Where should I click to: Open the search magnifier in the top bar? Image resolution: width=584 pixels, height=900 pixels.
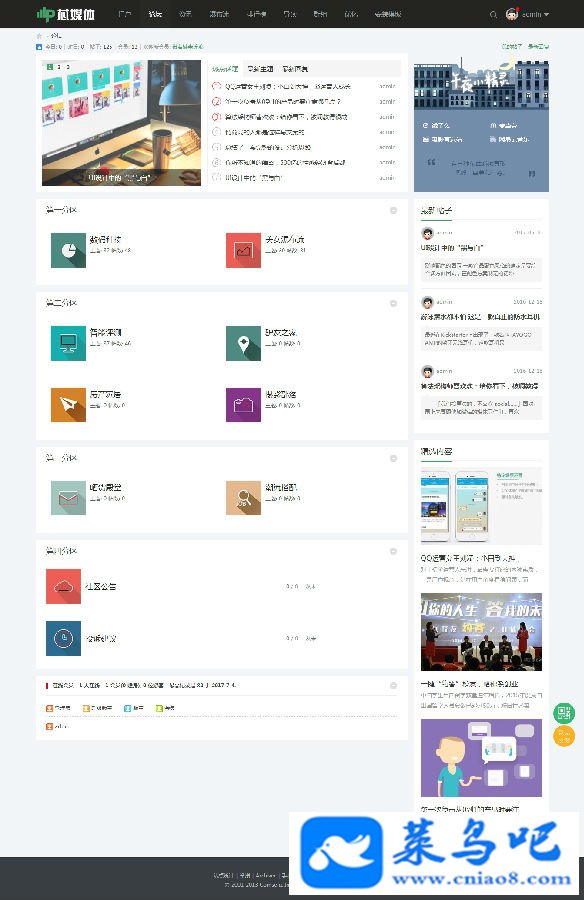493,14
